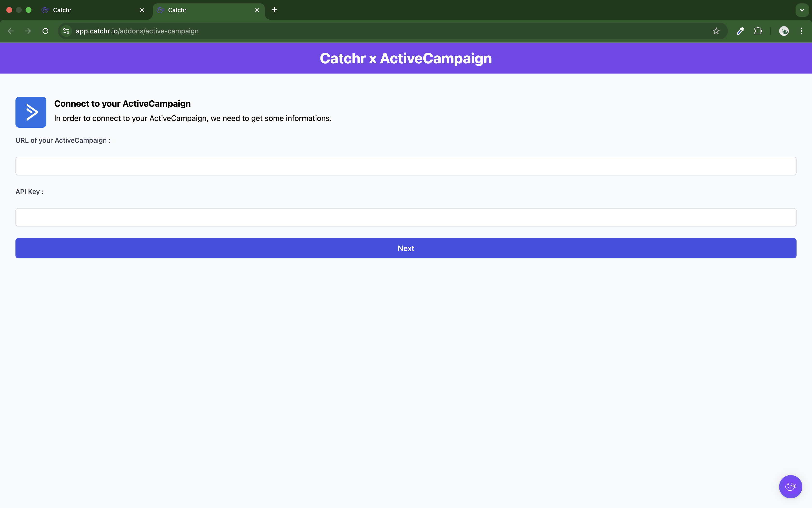812x508 pixels.
Task: Close the first Catchr tab
Action: [142, 10]
